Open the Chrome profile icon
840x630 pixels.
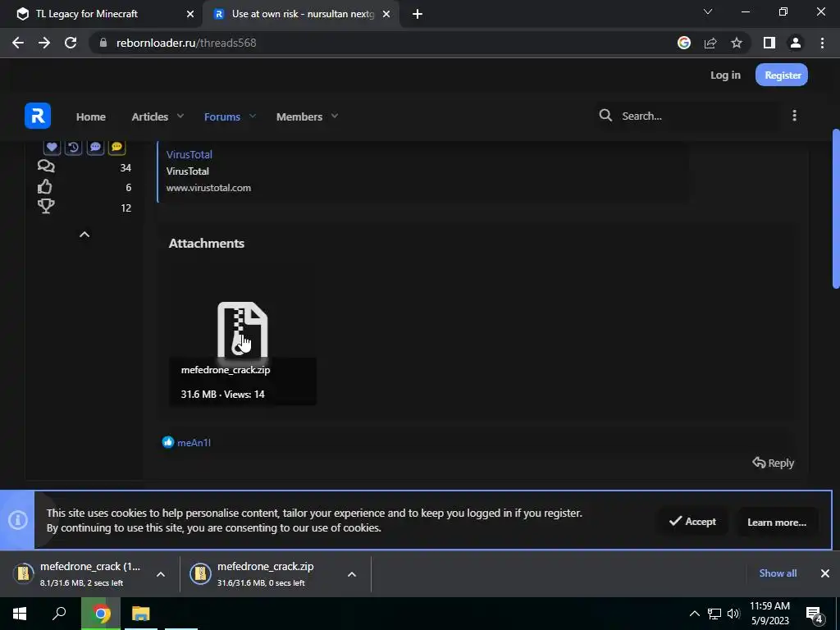[x=796, y=43]
